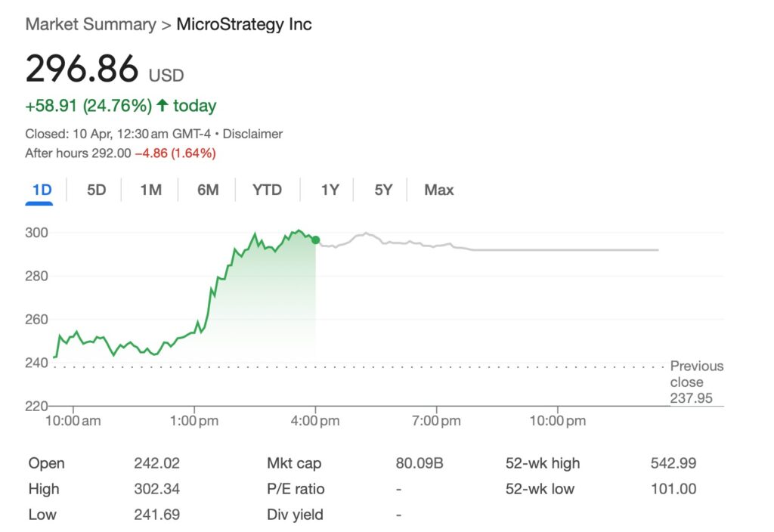Keep the 1D chart tab selected
Image resolution: width=774 pixels, height=532 pixels.
(x=40, y=190)
